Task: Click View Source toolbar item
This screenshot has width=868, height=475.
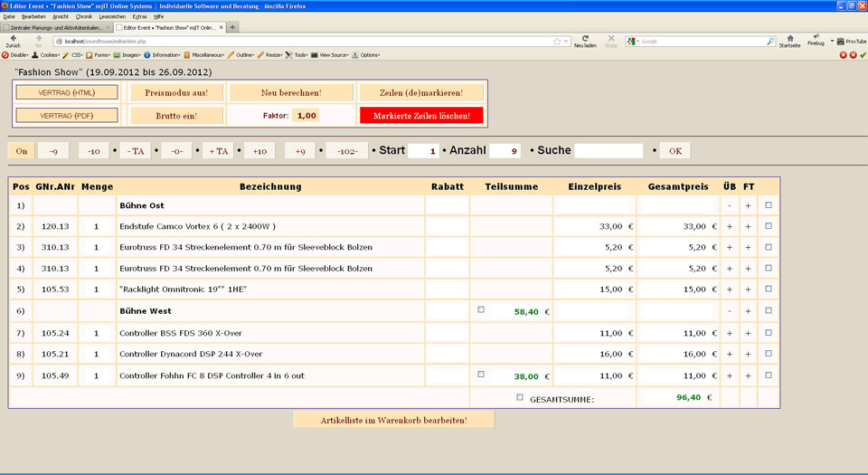Action: click(x=330, y=55)
